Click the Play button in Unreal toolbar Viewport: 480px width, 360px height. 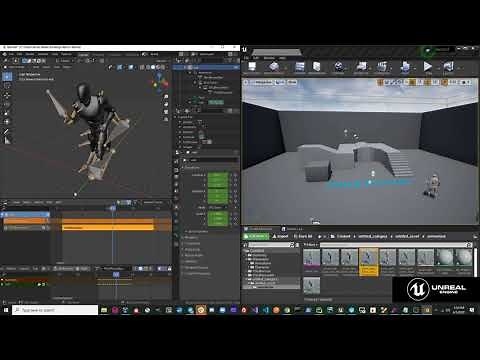pos(428,67)
